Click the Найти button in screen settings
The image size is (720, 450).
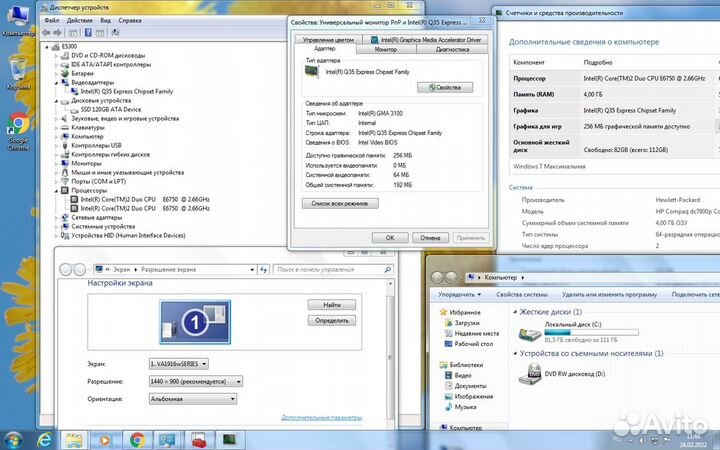coord(332,305)
